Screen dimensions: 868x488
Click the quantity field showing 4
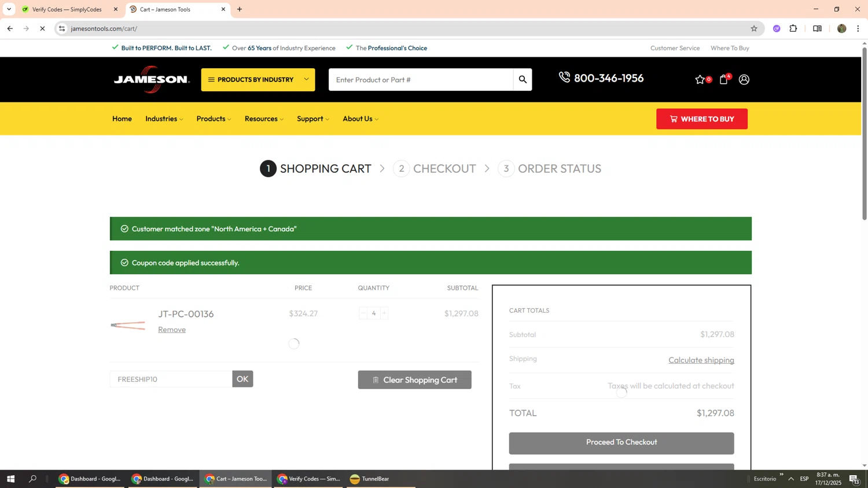tap(374, 313)
